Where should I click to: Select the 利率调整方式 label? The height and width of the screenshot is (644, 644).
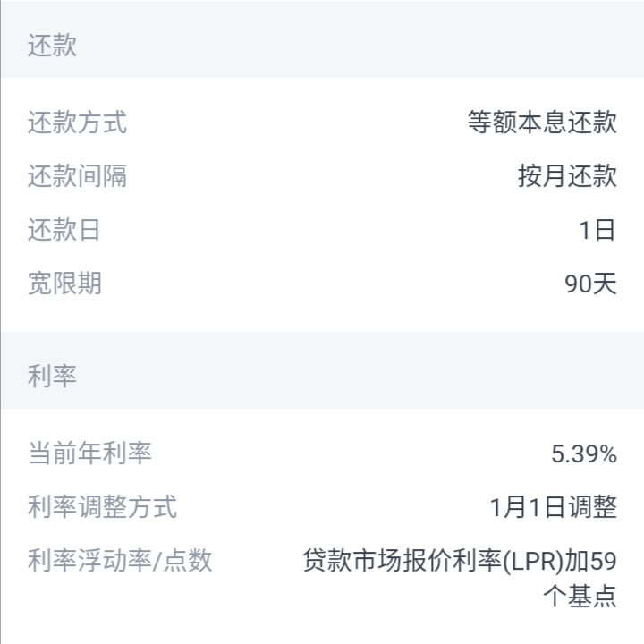point(102,506)
